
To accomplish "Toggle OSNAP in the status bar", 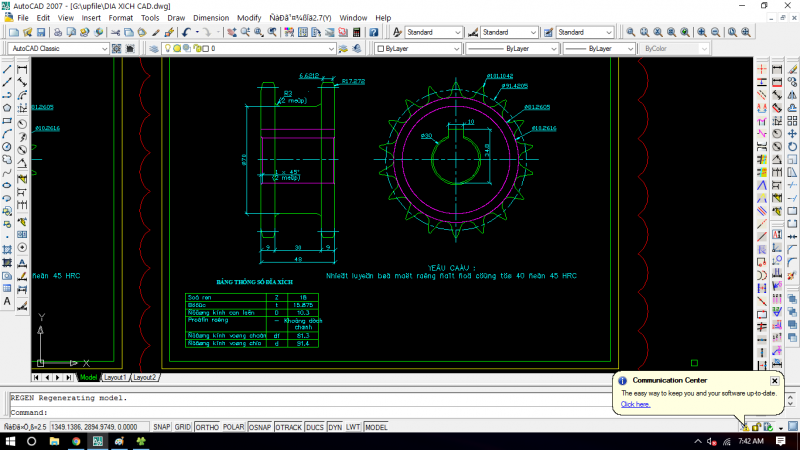I will (260, 427).
